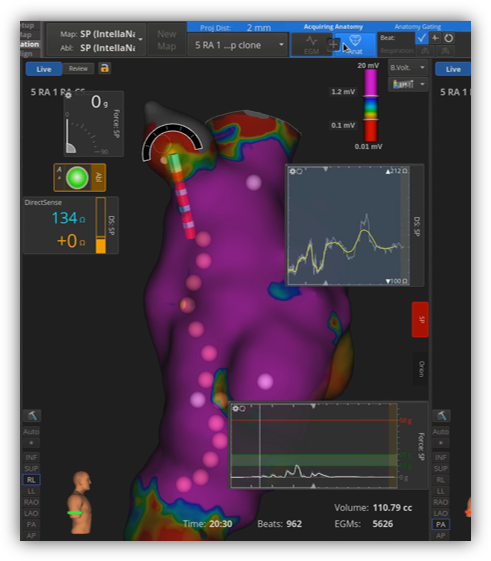The image size is (491, 561).
Task: Select the Anatomy Gating tab
Action: (x=417, y=26)
